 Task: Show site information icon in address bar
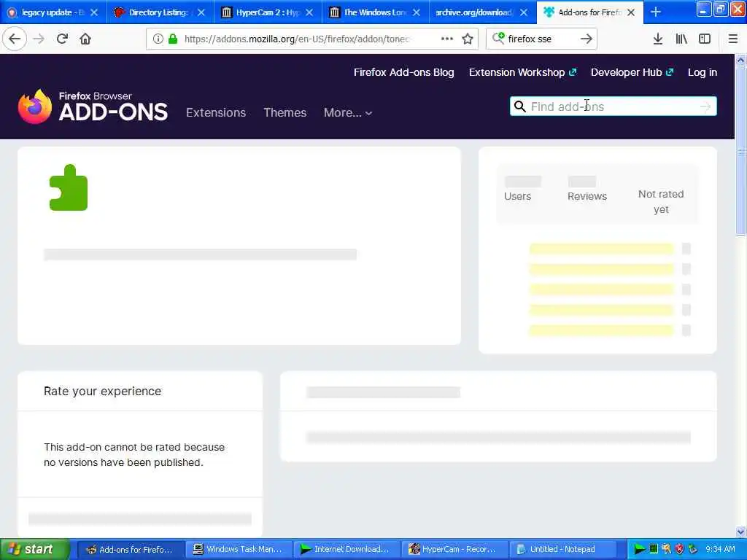pos(158,39)
